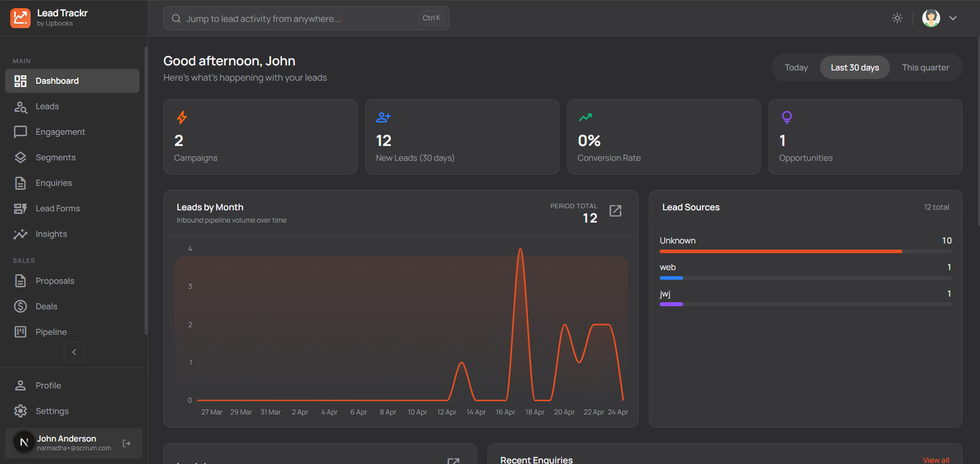Screen dimensions: 980x464
Task: Click the Lead Trackr logo icon
Action: (20, 18)
